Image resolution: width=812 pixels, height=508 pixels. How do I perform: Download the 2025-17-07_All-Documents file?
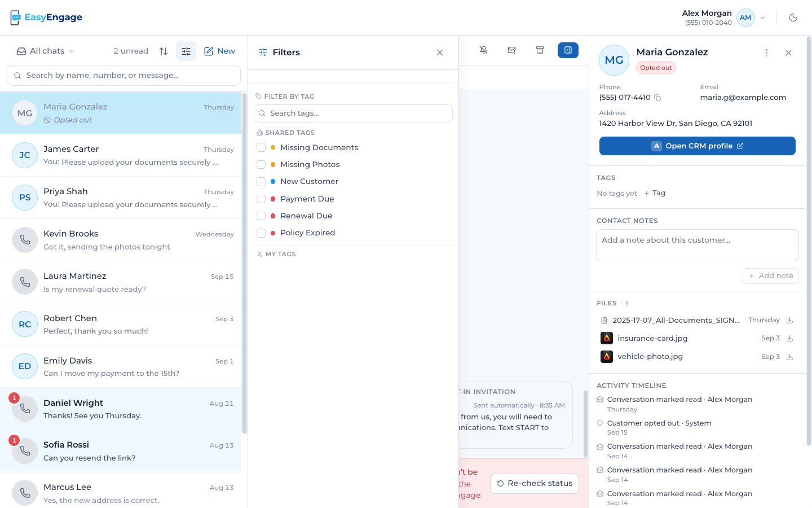point(790,321)
